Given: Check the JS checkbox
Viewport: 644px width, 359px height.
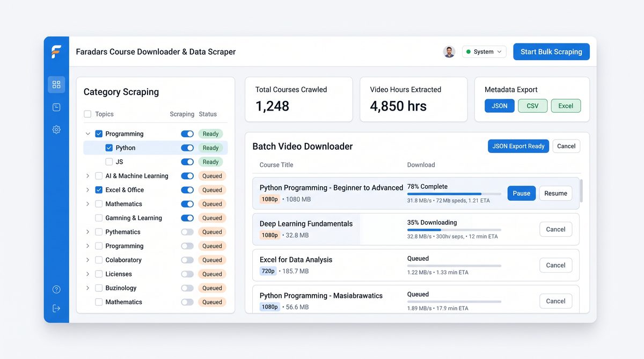Looking at the screenshot, I should (x=109, y=162).
